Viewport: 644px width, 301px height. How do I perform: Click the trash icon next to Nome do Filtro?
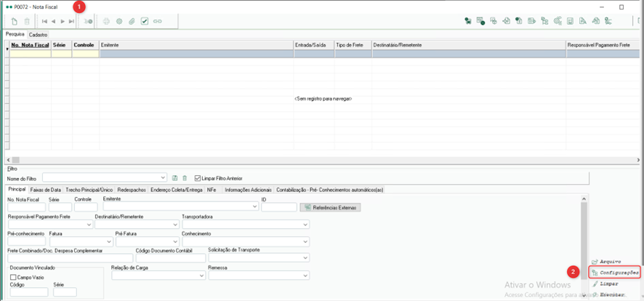pyautogui.click(x=185, y=178)
